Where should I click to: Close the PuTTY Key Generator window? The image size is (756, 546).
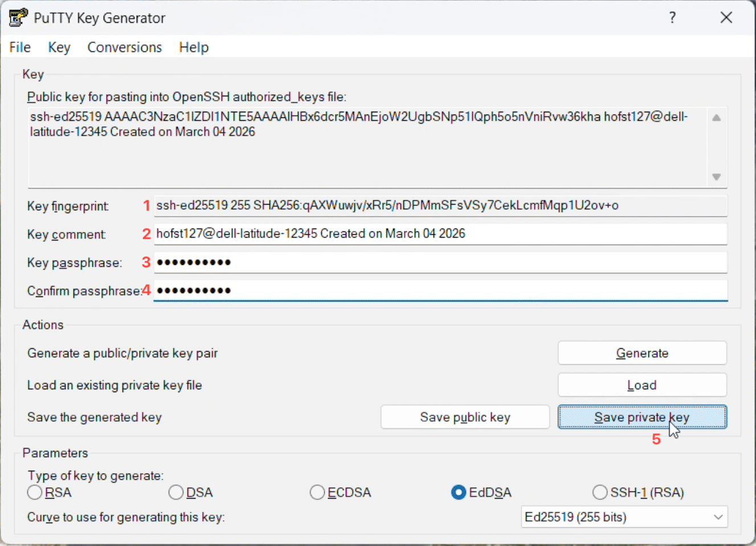[726, 18]
